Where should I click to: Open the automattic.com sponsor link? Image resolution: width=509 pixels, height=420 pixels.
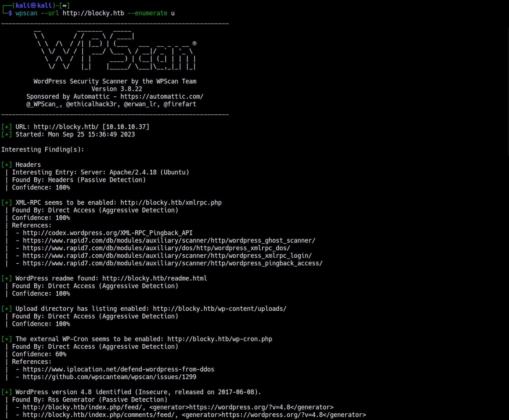tap(162, 97)
